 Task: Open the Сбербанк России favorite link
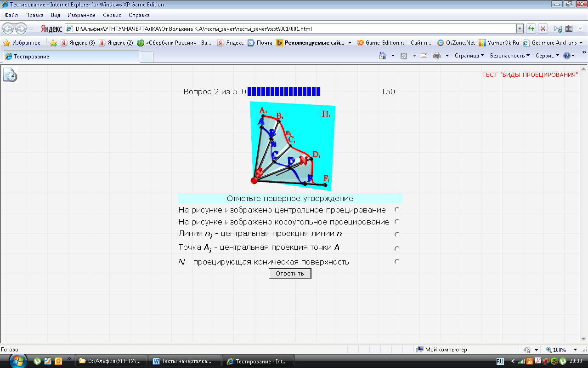pos(175,43)
